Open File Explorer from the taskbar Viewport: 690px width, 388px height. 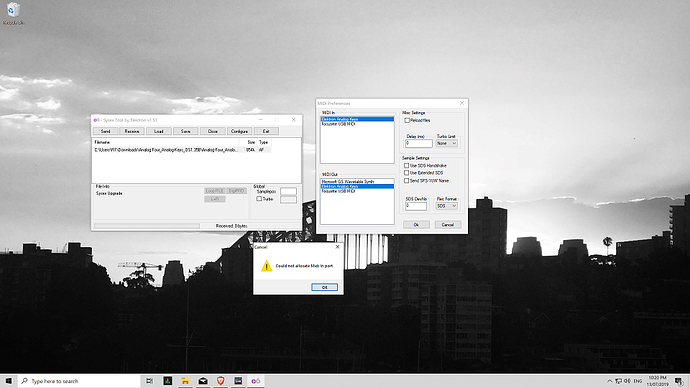coord(185,381)
